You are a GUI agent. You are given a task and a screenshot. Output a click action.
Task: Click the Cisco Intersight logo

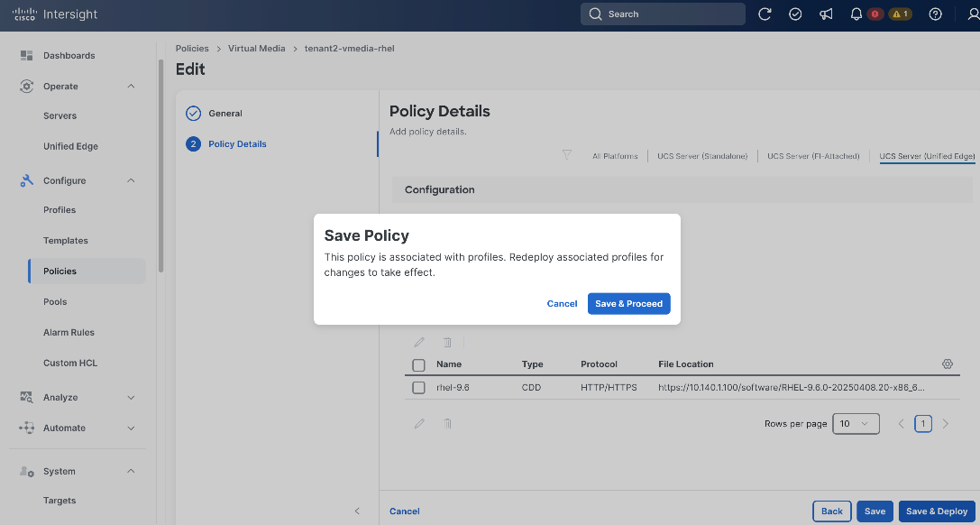55,14
